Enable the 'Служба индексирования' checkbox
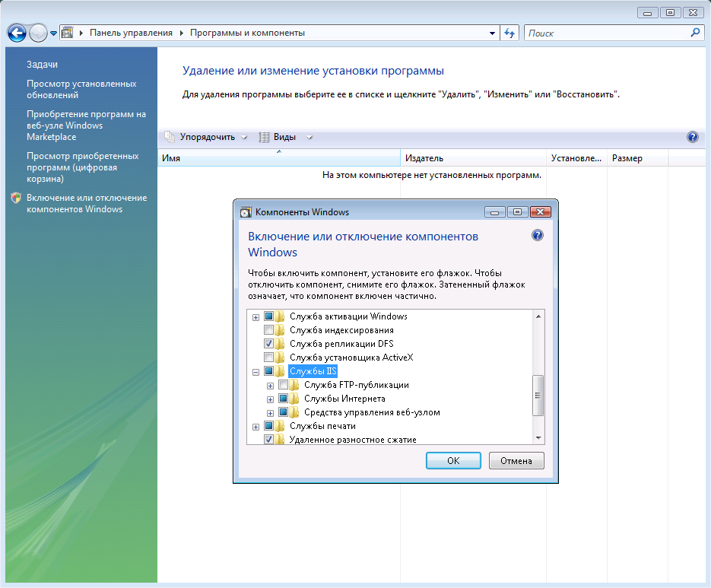 click(x=268, y=330)
